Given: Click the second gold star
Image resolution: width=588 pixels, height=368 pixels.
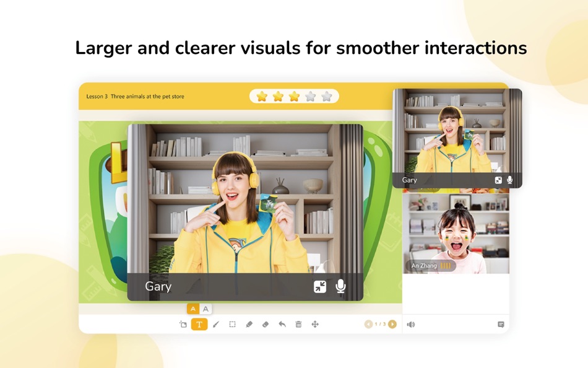Looking at the screenshot, I should pos(278,97).
